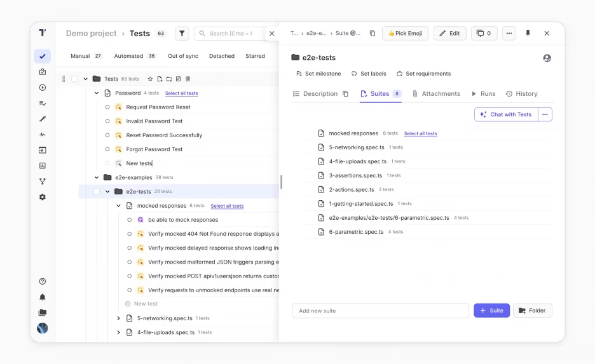Click the trash icon in Tests row
The image size is (595, 364).
(188, 79)
